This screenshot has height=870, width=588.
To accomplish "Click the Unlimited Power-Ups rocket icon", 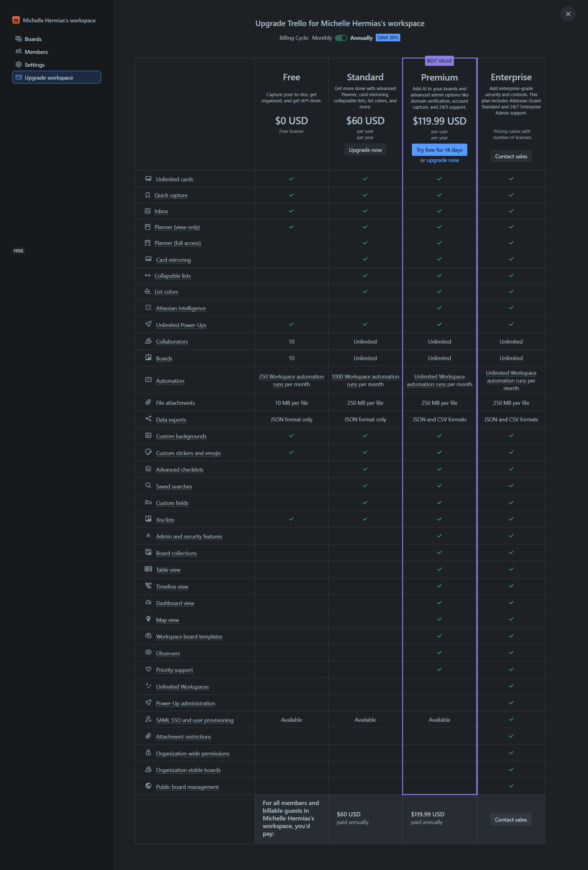I will [148, 324].
